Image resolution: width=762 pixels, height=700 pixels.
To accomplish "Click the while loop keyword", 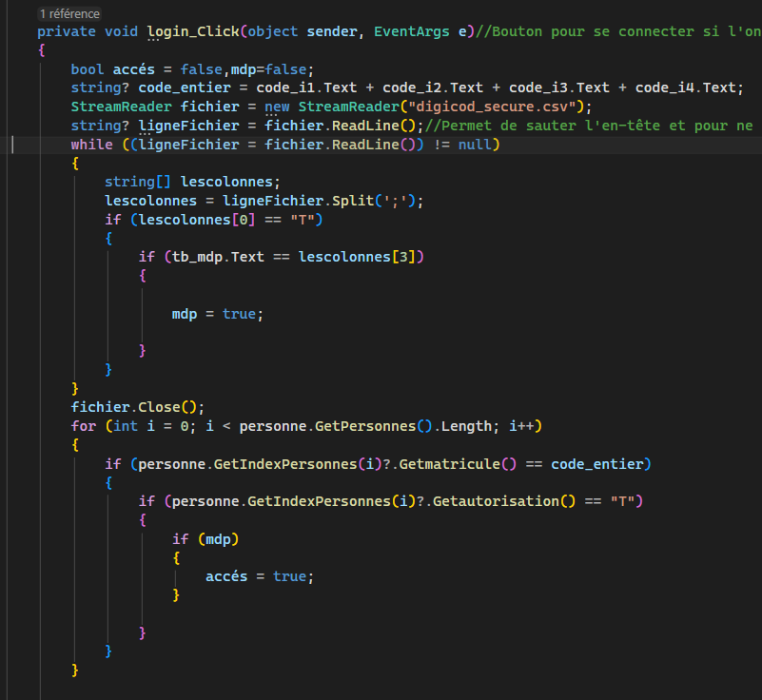I will [90, 145].
